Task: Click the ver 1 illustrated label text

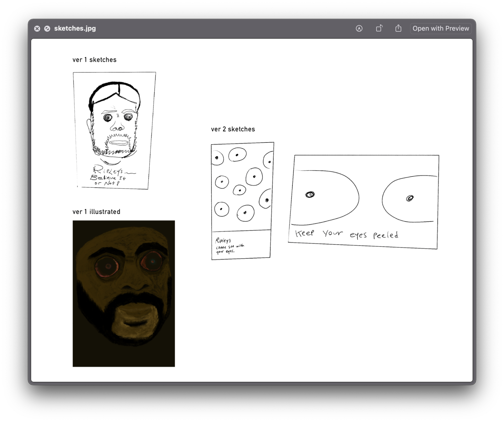Action: click(96, 211)
